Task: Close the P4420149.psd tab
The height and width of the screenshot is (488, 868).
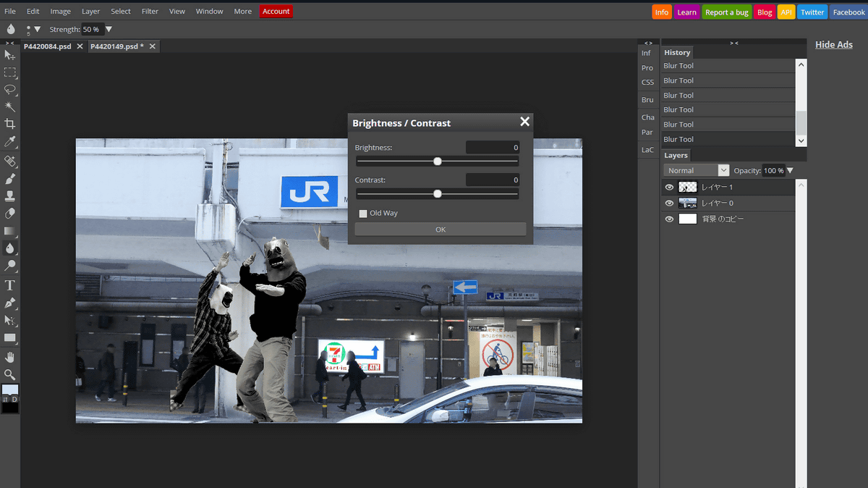Action: pos(152,46)
